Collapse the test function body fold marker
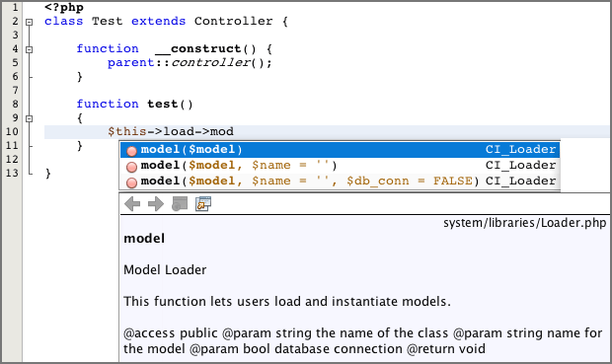Screen dimensions: 612x364 coord(29,118)
